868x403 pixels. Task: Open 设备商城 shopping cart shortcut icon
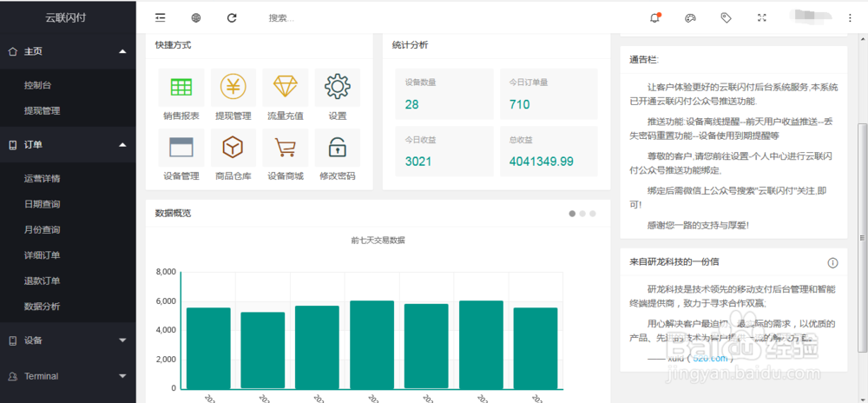285,148
